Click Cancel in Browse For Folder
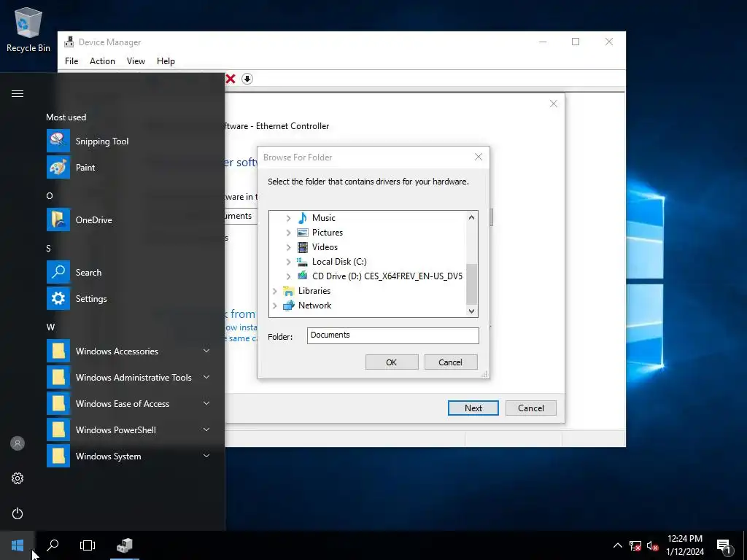Image resolution: width=747 pixels, height=560 pixels. coord(451,362)
